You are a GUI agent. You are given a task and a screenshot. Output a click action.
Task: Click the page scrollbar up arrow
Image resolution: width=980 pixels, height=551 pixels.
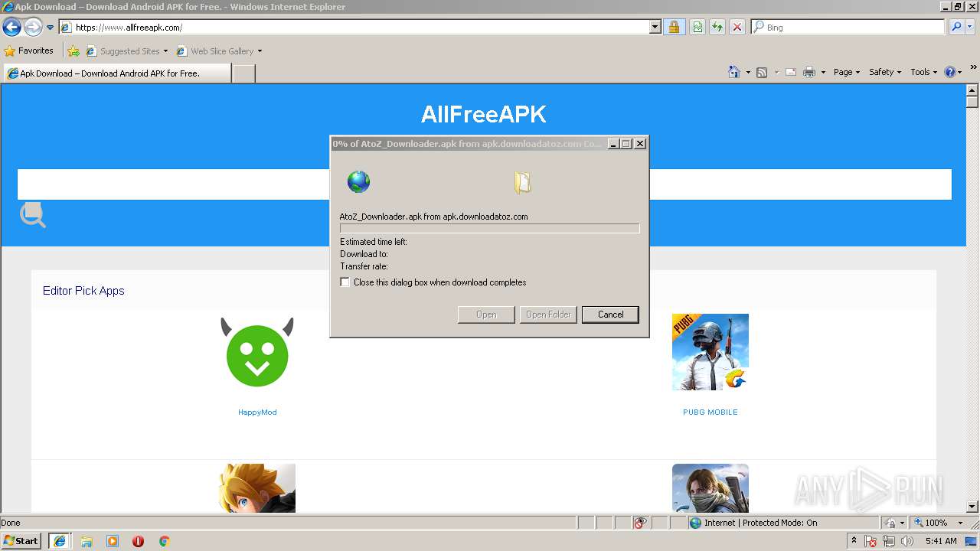coord(972,90)
